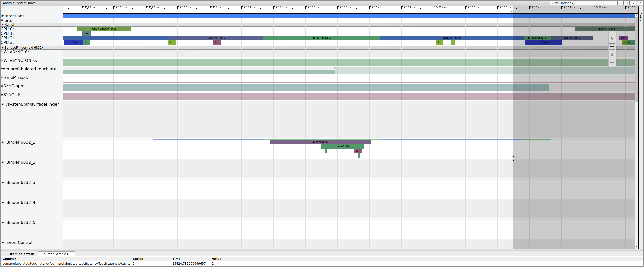Click the vertical zoom arrow tool
This screenshot has width=644, height=267.
[x=612, y=55]
